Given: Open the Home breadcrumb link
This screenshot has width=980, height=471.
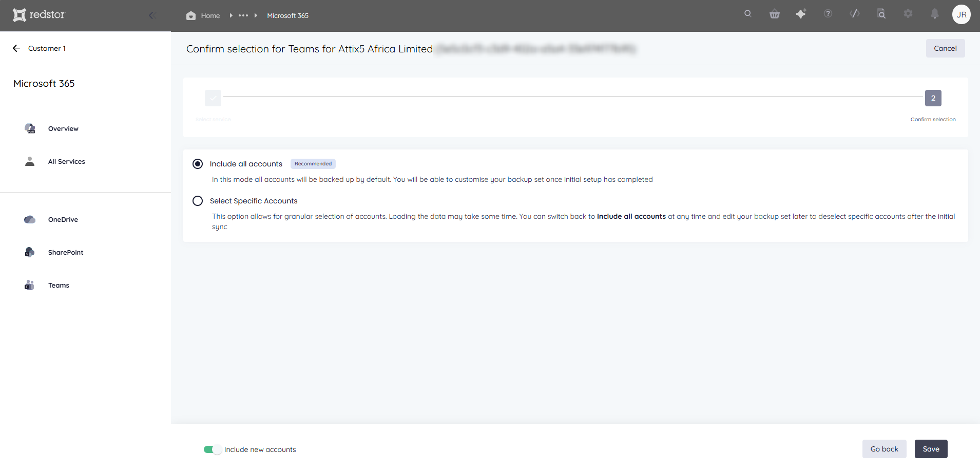Looking at the screenshot, I should pyautogui.click(x=210, y=16).
